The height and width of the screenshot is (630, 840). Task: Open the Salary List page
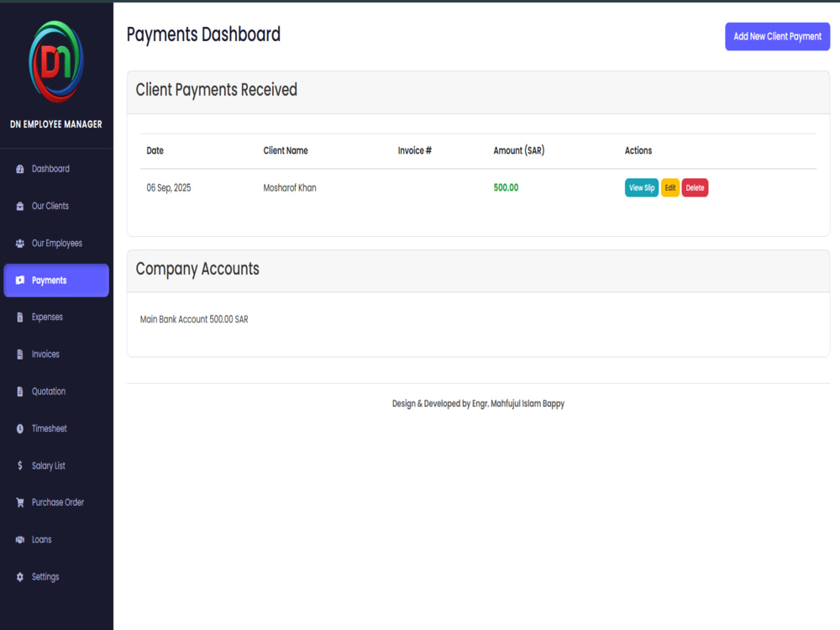[56, 465]
